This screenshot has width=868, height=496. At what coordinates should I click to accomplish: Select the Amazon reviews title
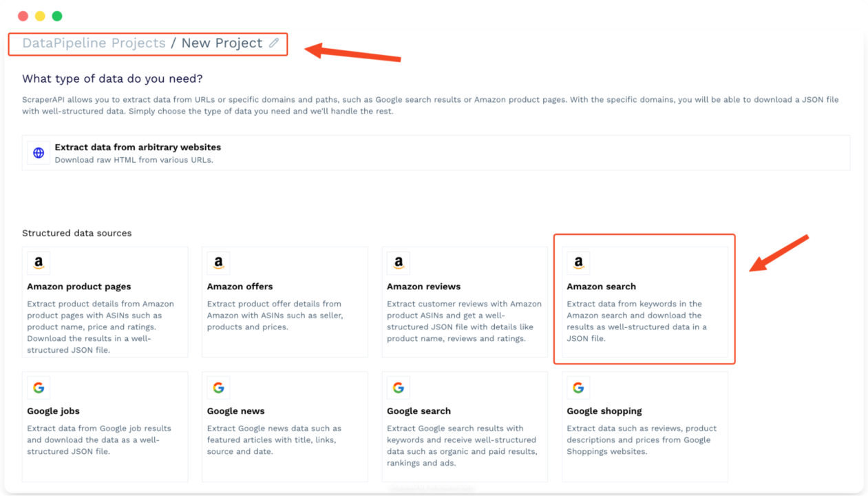(423, 287)
